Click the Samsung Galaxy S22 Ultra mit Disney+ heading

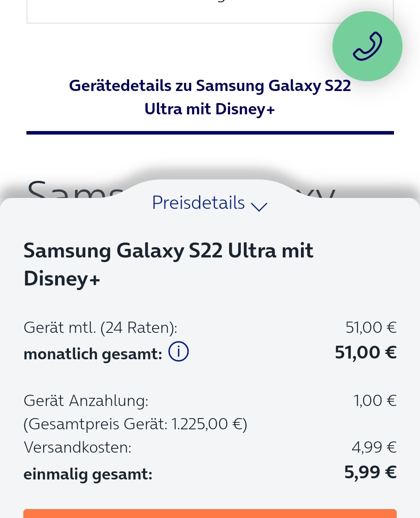(x=168, y=264)
